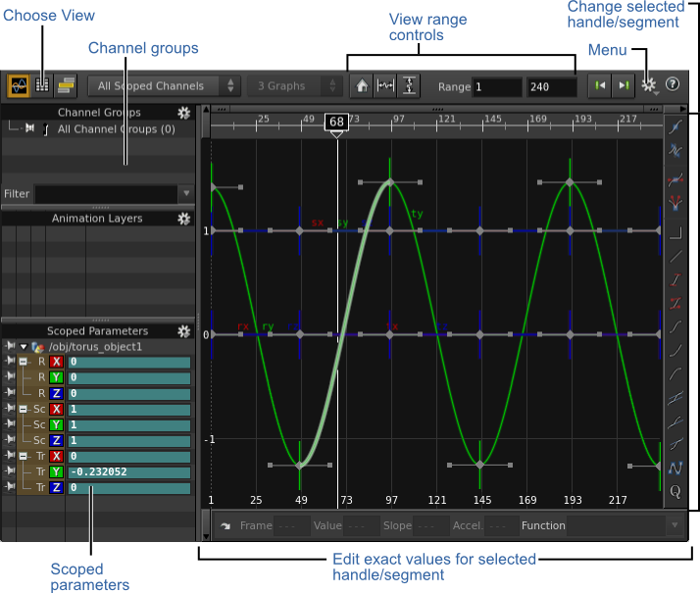Screen dimensions: 700x593
Task: Collapse the /obj/torus_object1 tree node
Action: click(x=24, y=346)
